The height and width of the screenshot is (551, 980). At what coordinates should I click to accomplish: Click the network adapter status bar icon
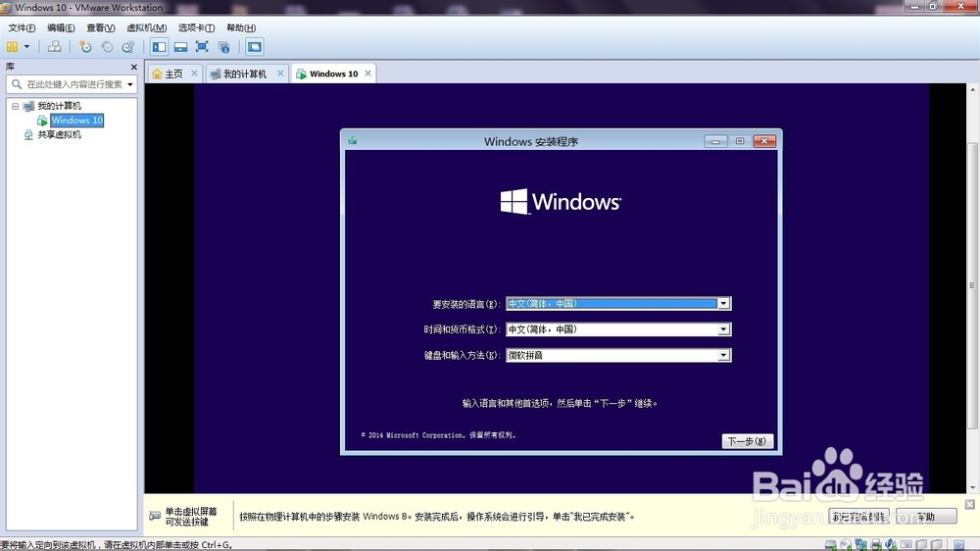860,545
